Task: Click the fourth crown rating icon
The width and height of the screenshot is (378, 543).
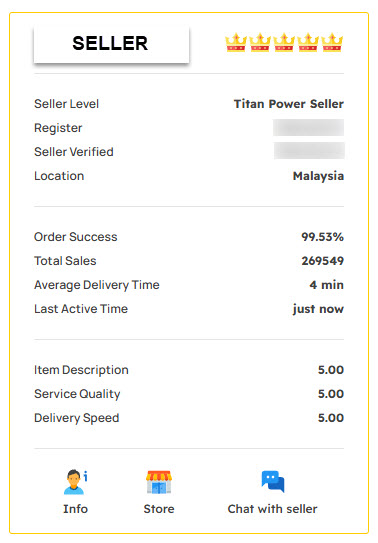Action: click(308, 42)
